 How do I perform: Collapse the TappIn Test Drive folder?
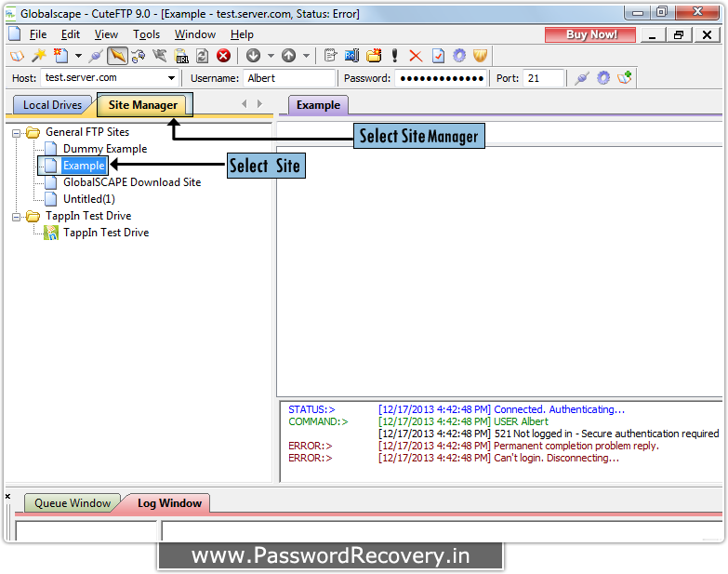coord(16,217)
